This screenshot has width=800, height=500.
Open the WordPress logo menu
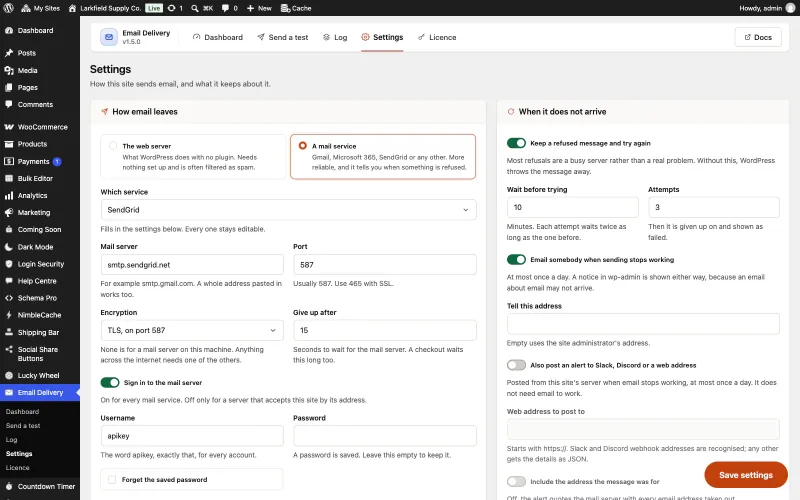point(8,8)
